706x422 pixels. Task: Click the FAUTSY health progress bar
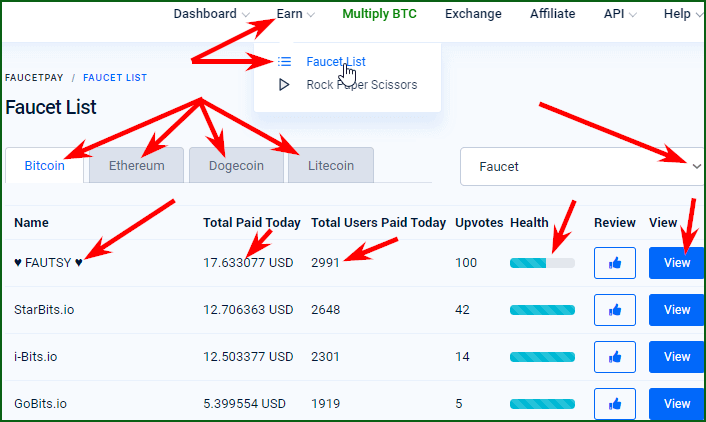[x=542, y=263]
